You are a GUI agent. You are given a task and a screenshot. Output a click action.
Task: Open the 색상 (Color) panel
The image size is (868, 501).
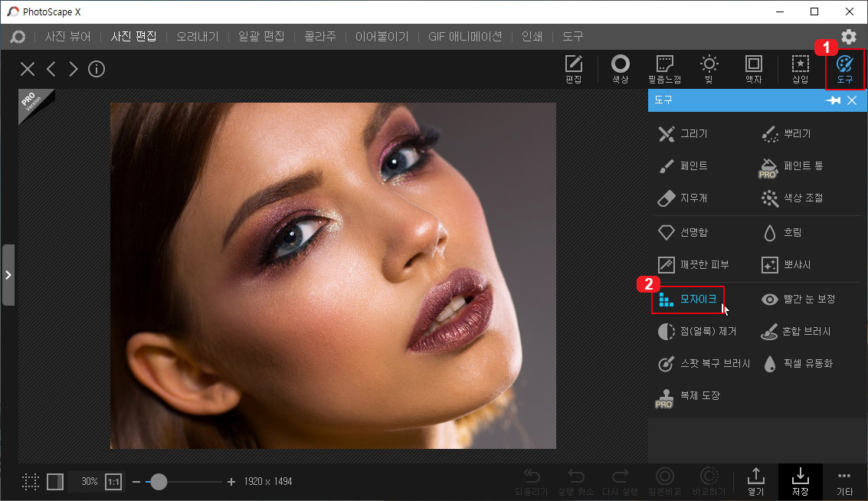620,69
